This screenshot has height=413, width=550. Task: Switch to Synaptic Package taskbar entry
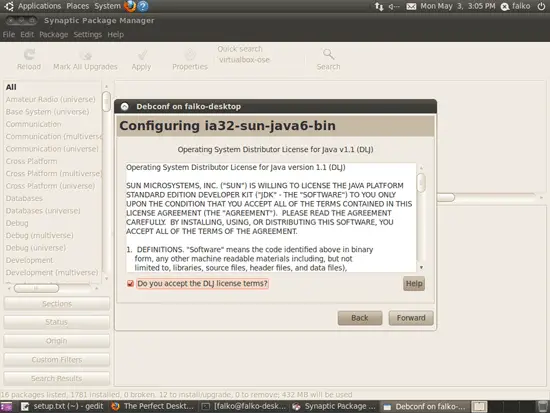(x=334, y=406)
